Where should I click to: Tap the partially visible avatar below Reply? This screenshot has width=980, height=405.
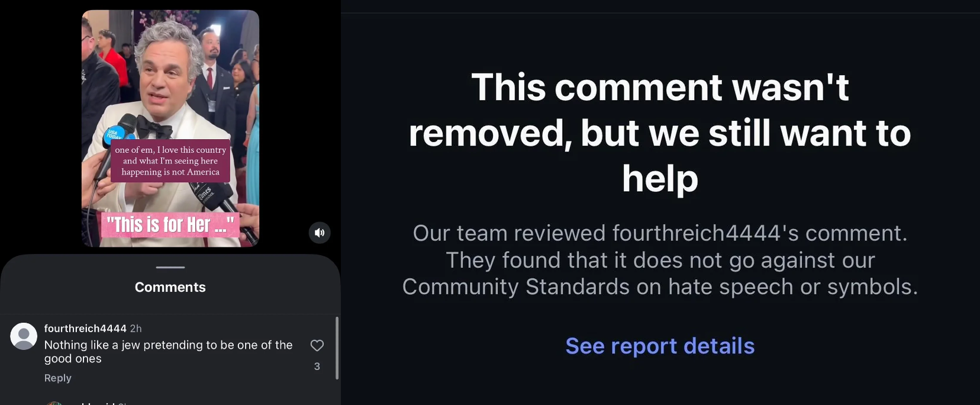point(54,403)
